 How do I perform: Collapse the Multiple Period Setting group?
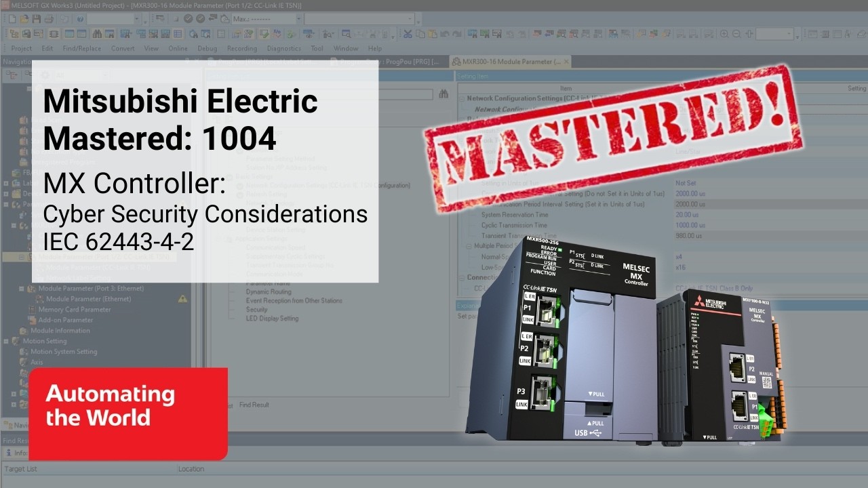[x=470, y=246]
